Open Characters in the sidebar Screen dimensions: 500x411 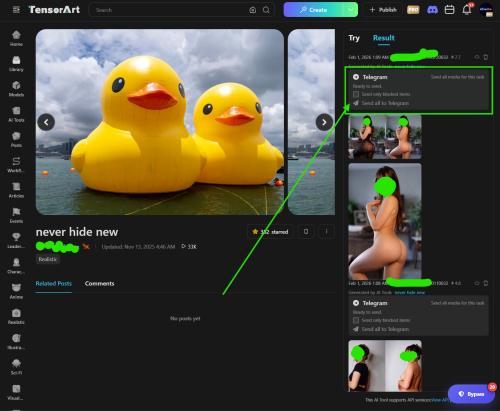16,266
